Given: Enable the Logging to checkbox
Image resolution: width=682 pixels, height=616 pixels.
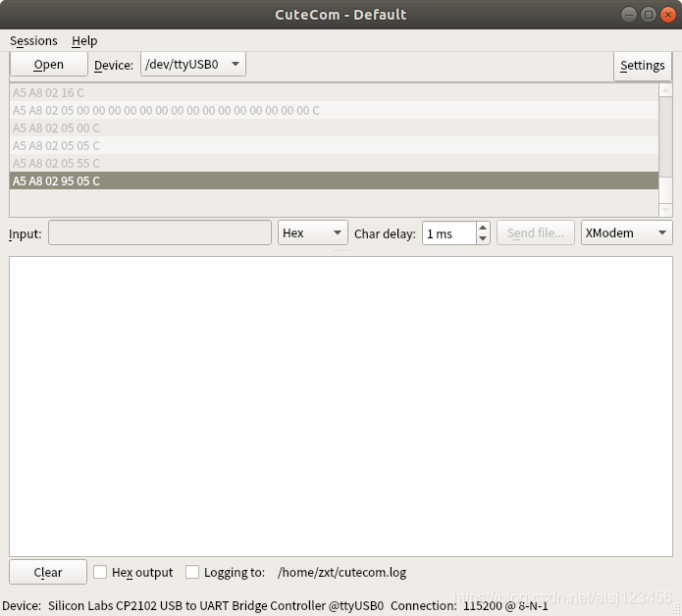Looking at the screenshot, I should click(192, 572).
